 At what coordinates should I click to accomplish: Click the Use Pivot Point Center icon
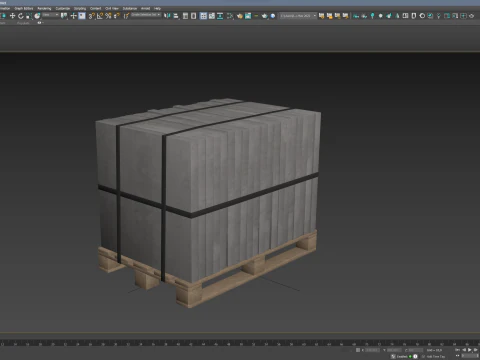pyautogui.click(x=64, y=16)
